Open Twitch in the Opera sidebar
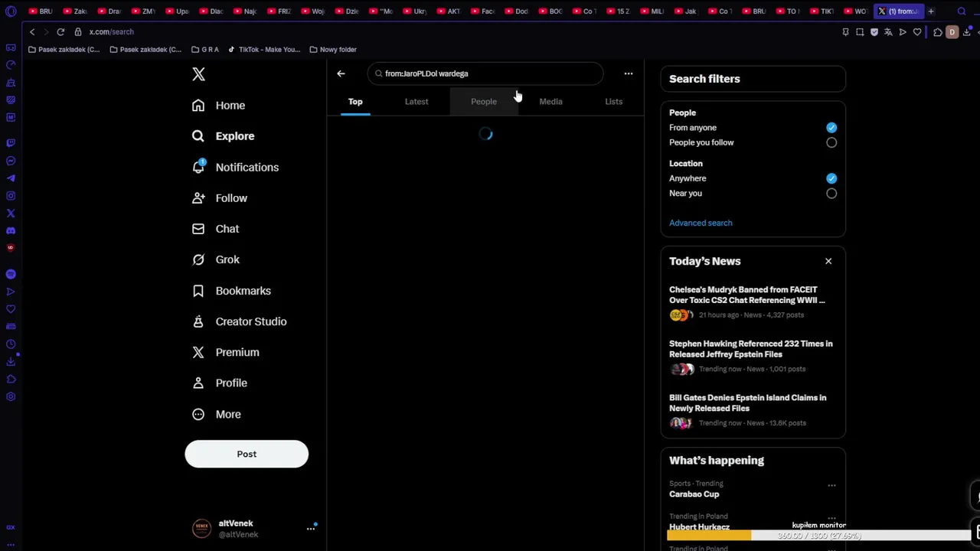The height and width of the screenshot is (551, 980). tap(11, 143)
